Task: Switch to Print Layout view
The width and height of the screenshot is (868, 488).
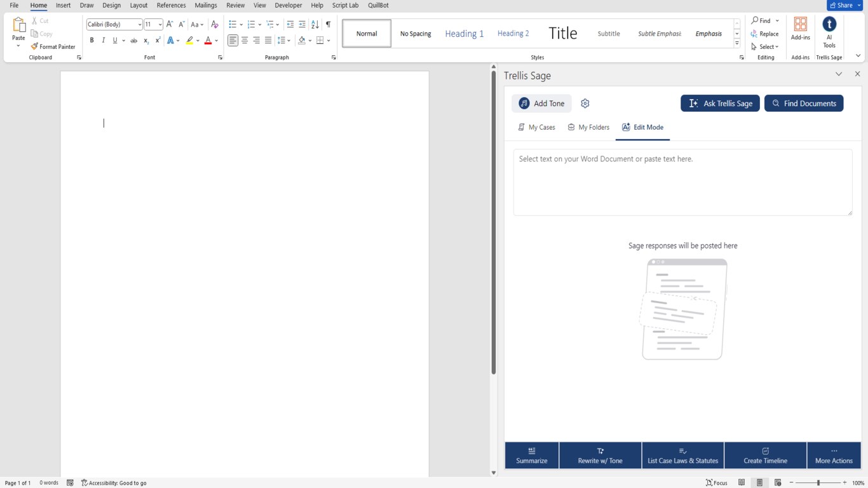Action: click(x=759, y=483)
